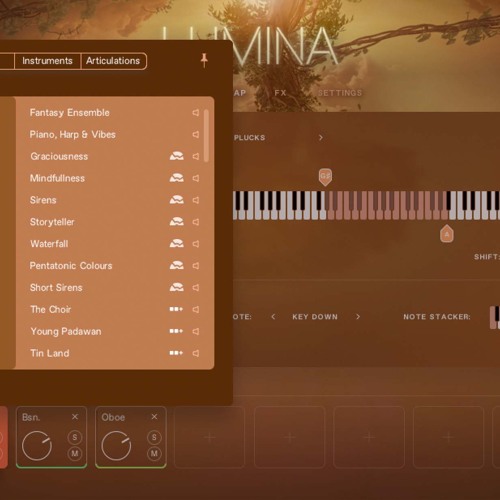Open the Articulations tab
The image size is (500, 500).
coord(113,61)
